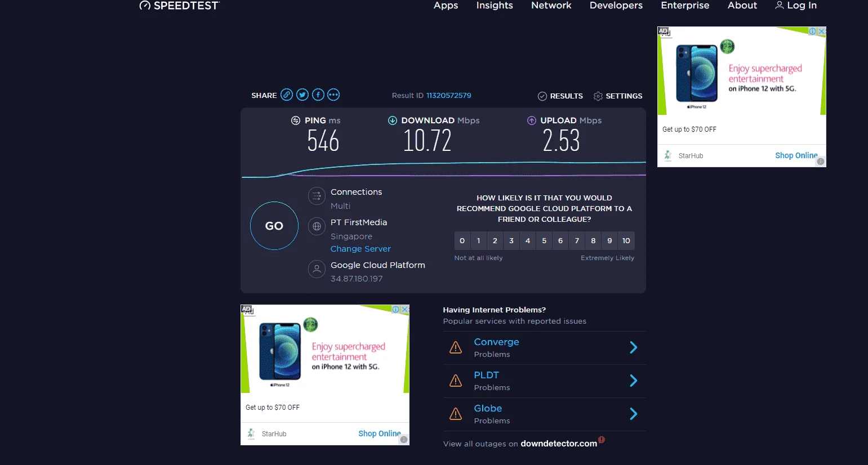Viewport: 868px width, 465px height.
Task: Click Shop Online in top-right ad
Action: pos(796,155)
